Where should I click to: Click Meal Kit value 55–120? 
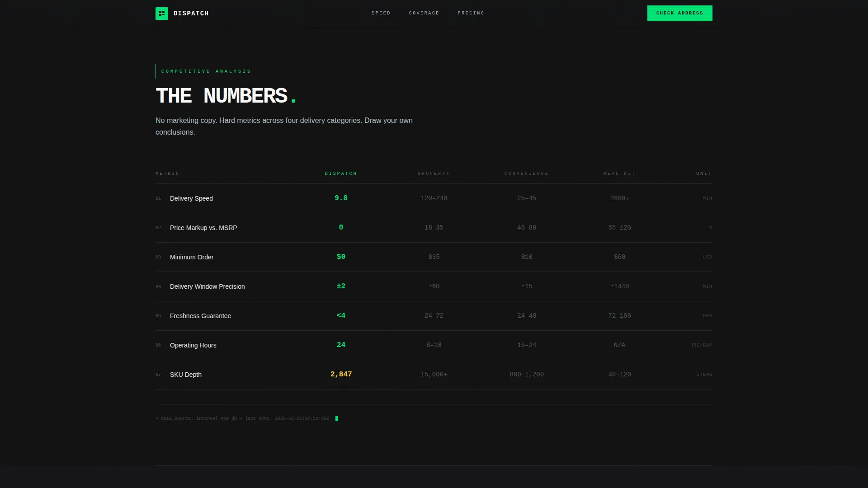619,228
